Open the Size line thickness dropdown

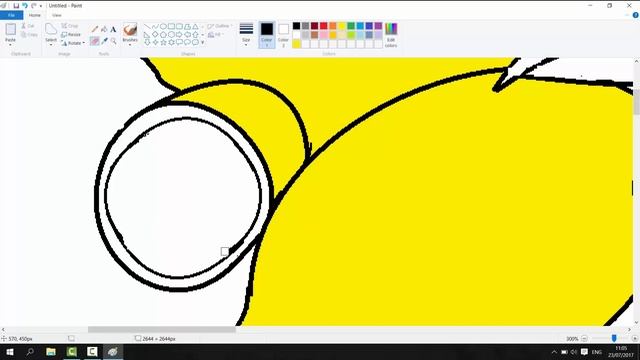[x=246, y=34]
